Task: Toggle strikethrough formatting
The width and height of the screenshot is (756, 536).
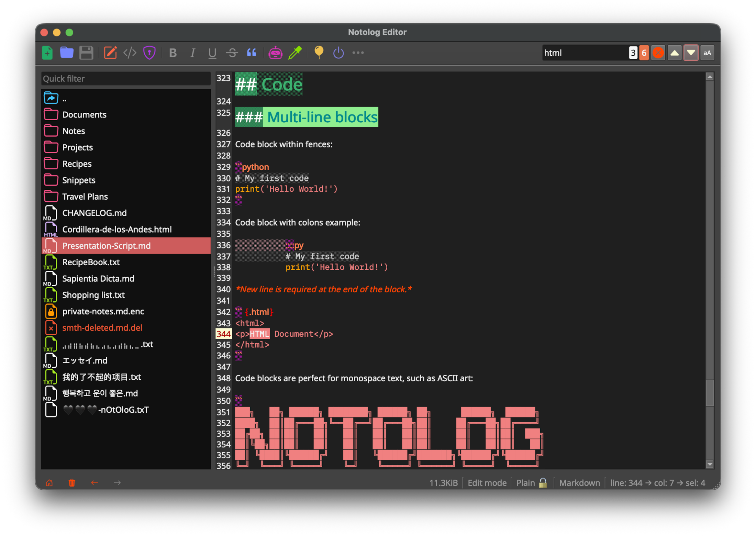Action: click(x=232, y=53)
